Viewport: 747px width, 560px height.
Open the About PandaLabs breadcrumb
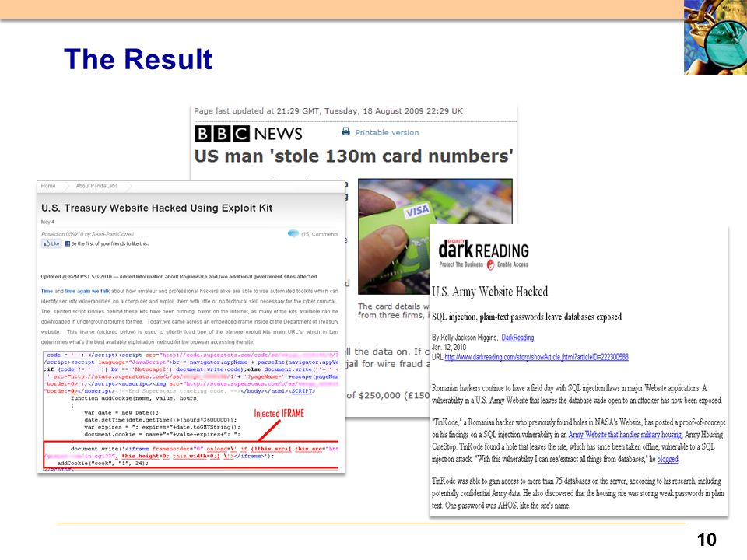point(96,186)
